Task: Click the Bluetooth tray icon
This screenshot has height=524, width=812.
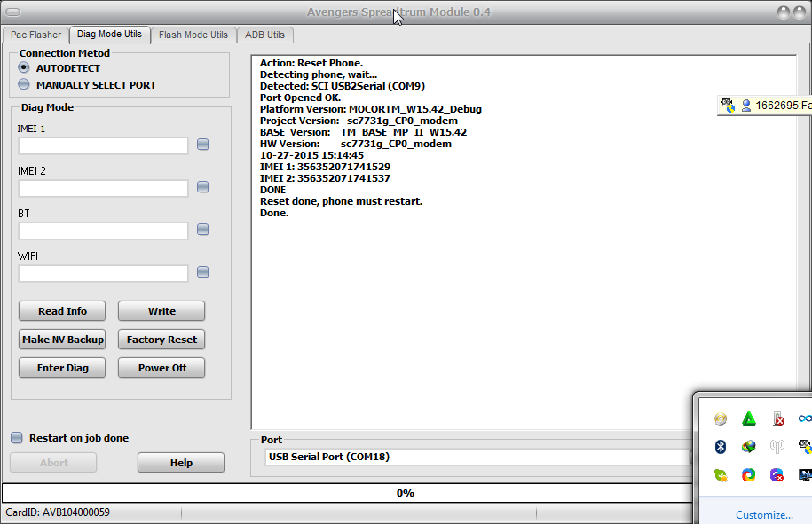Action: click(x=721, y=446)
